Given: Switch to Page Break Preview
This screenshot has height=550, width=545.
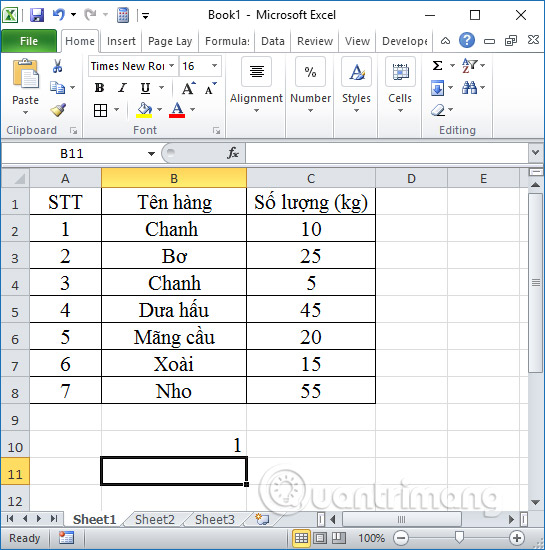Looking at the screenshot, I should tap(338, 538).
